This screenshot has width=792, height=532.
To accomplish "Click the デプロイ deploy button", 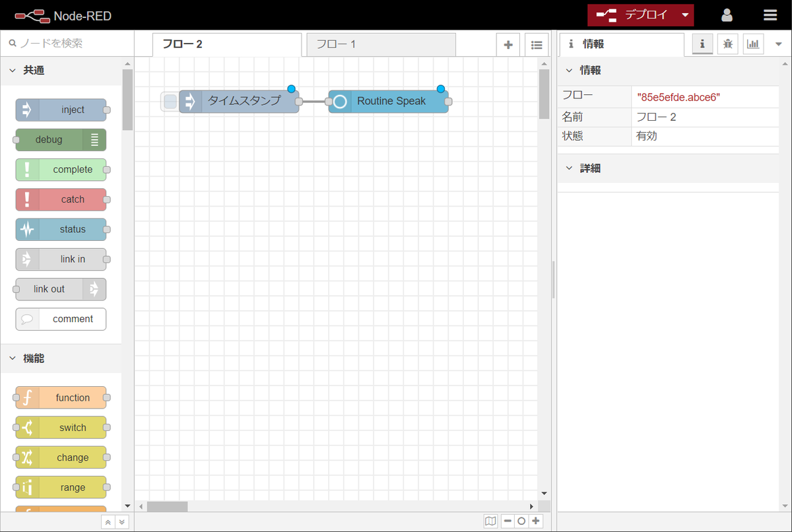I will 632,15.
